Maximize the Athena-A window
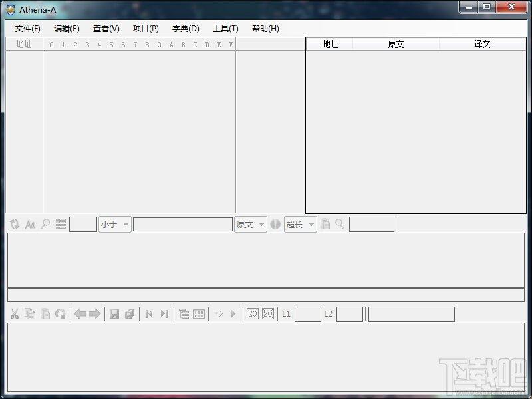532x399 pixels. (x=487, y=7)
